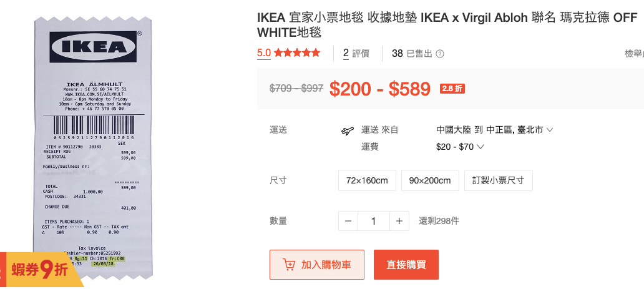This screenshot has width=644, height=289.
Task: Click the 檢舉 report link
Action: (x=633, y=54)
